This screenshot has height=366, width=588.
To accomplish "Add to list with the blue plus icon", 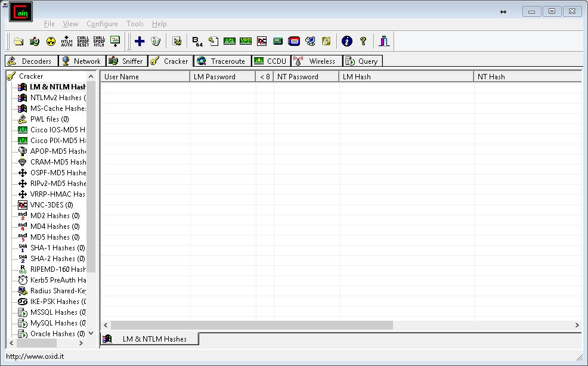I will [140, 41].
